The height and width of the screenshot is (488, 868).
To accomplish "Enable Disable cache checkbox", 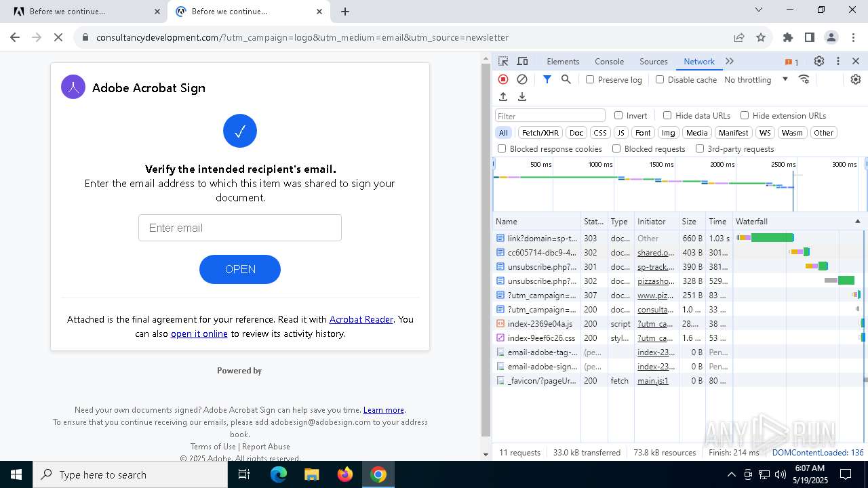I will click(660, 79).
